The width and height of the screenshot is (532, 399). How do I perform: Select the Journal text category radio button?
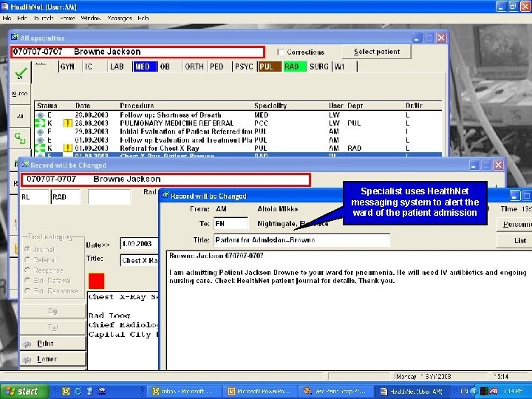pyautogui.click(x=27, y=250)
